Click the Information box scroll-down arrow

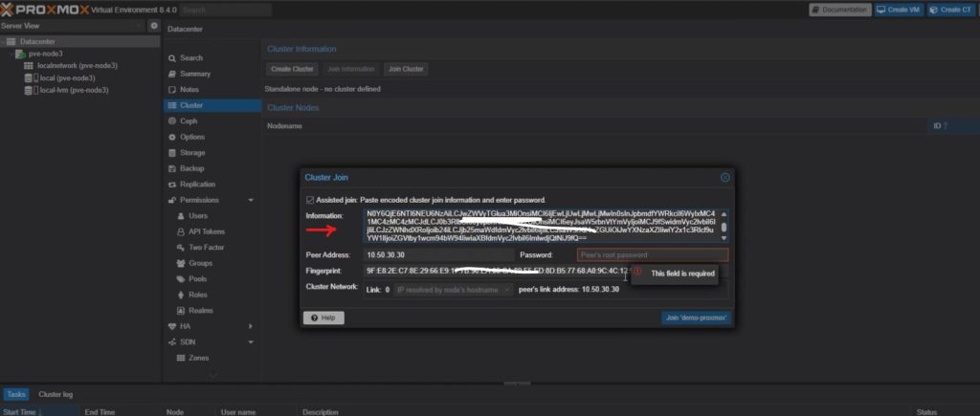[x=724, y=238]
